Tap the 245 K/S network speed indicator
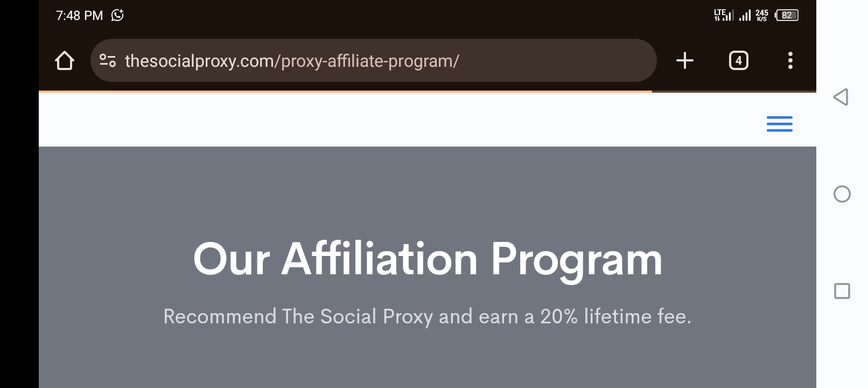868x388 pixels. click(762, 15)
